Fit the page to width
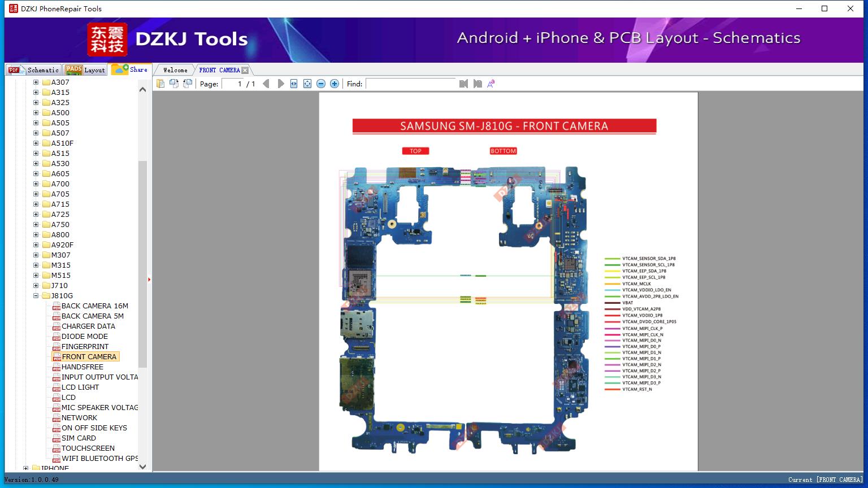The height and width of the screenshot is (488, 868). point(294,84)
